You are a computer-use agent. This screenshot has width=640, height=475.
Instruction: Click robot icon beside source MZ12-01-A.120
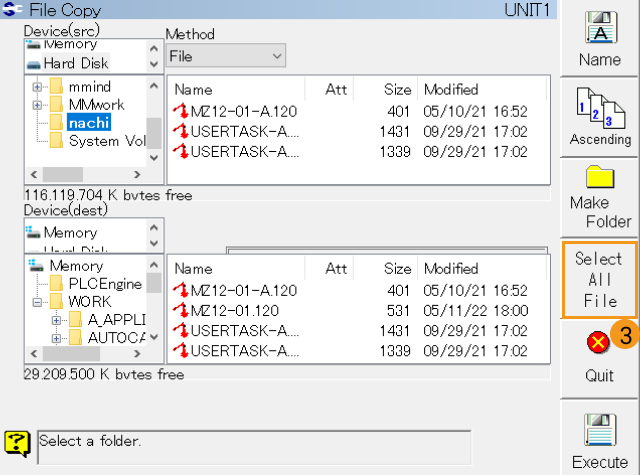click(x=180, y=111)
